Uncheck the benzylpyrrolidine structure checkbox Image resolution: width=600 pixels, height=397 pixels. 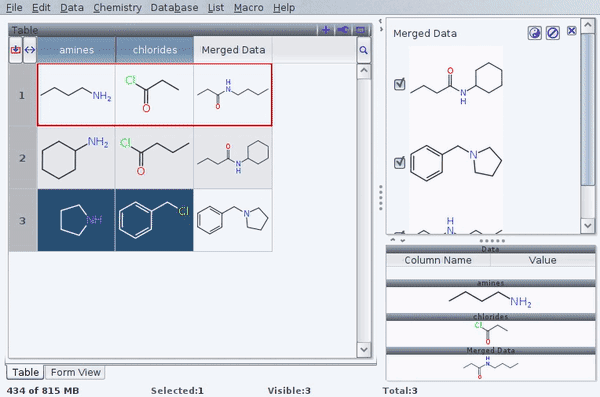(399, 163)
